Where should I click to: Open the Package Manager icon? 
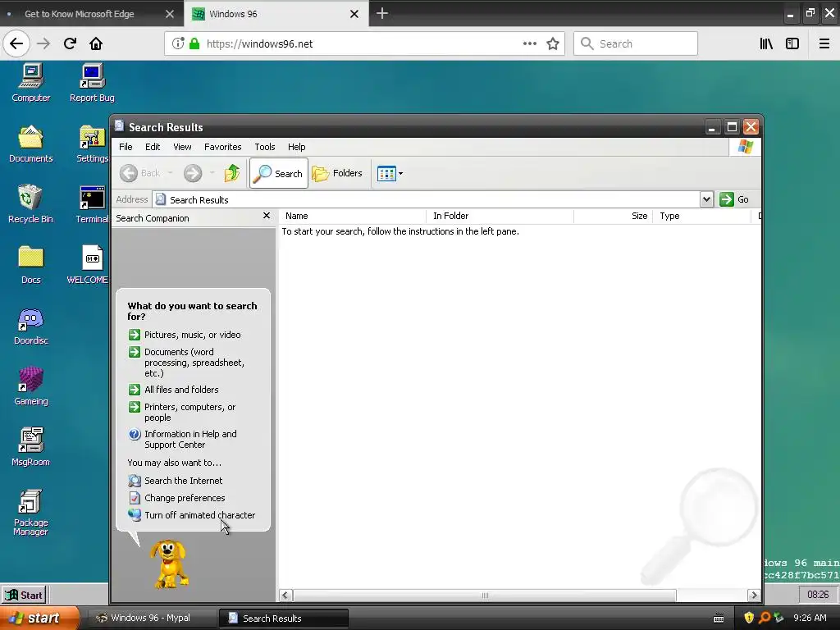[x=30, y=512]
